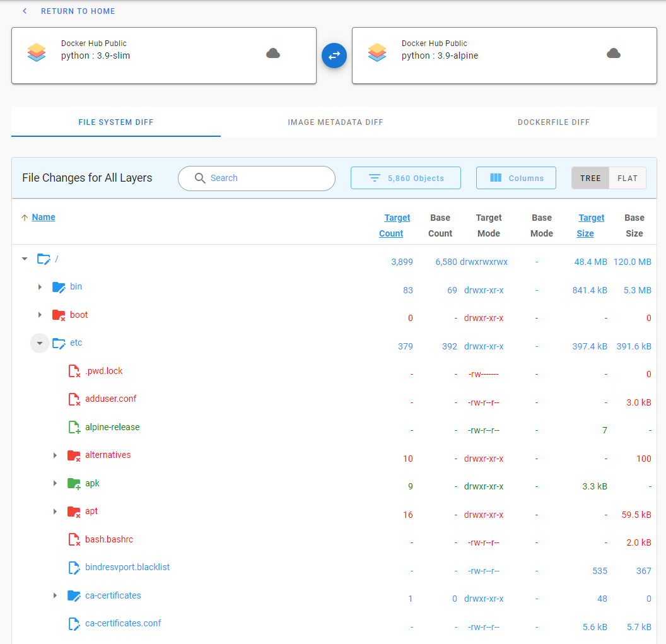Open the 5,860 Objects filter
This screenshot has height=644, width=666.
pyautogui.click(x=406, y=178)
